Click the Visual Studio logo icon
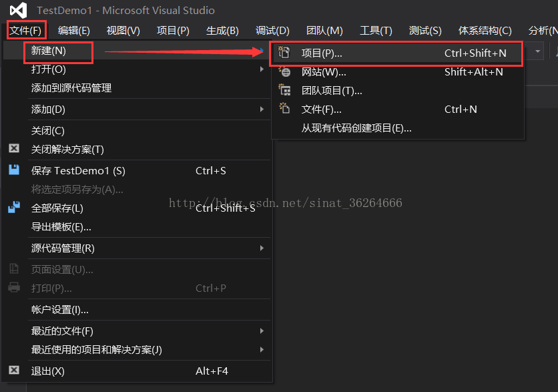Viewport: 558px width, 392px height. click(x=18, y=10)
